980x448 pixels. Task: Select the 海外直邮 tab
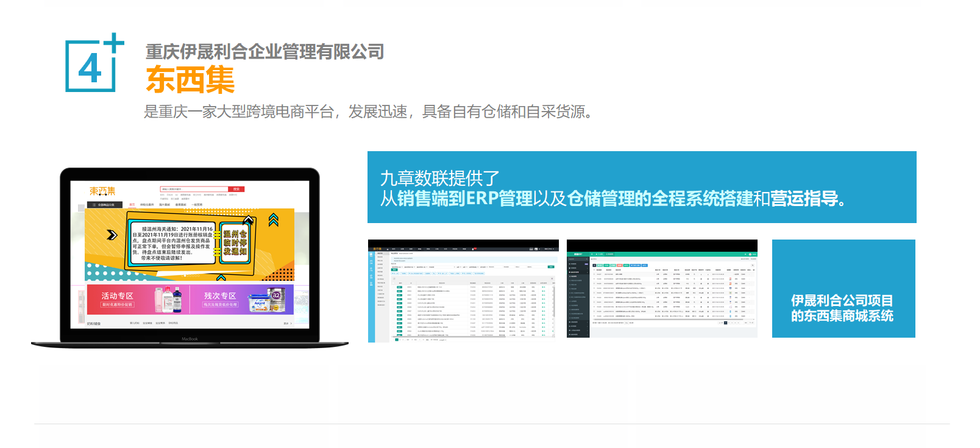point(165,205)
